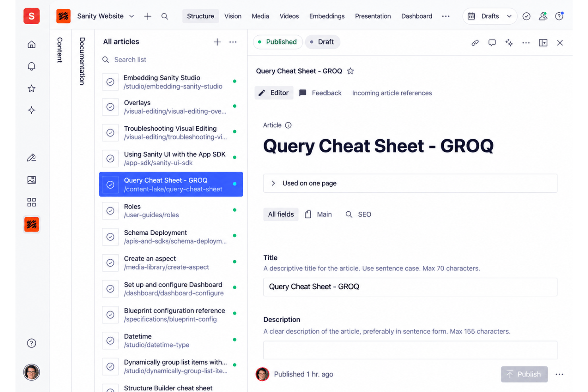Open the media image icon in sidebar
Screen dimensions: 588x392
click(x=31, y=180)
